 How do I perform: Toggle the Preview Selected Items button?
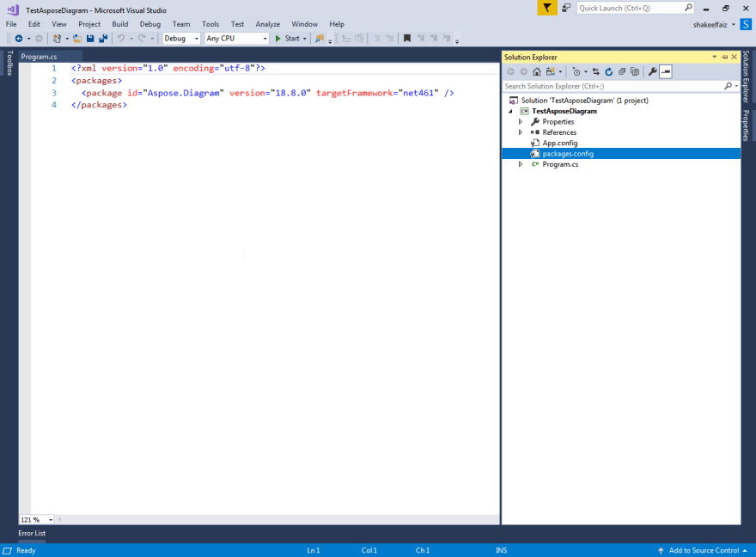point(666,72)
